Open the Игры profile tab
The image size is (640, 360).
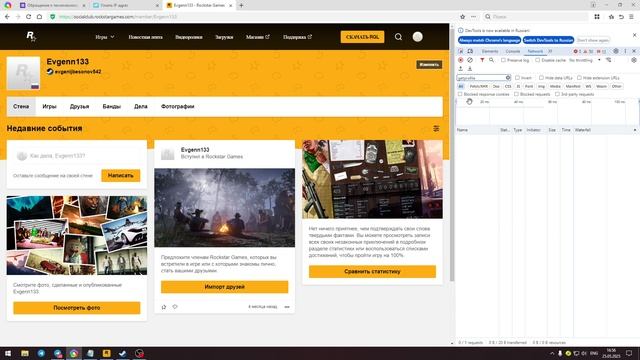49,106
